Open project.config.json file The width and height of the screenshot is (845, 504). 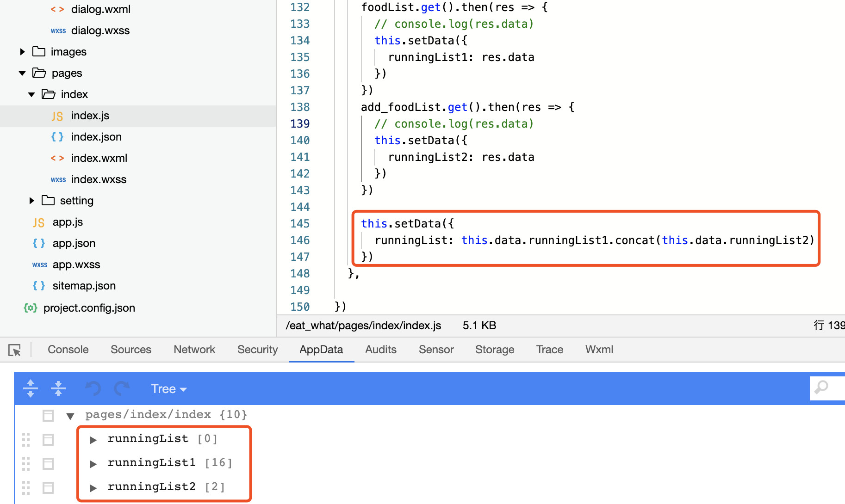[x=89, y=308]
